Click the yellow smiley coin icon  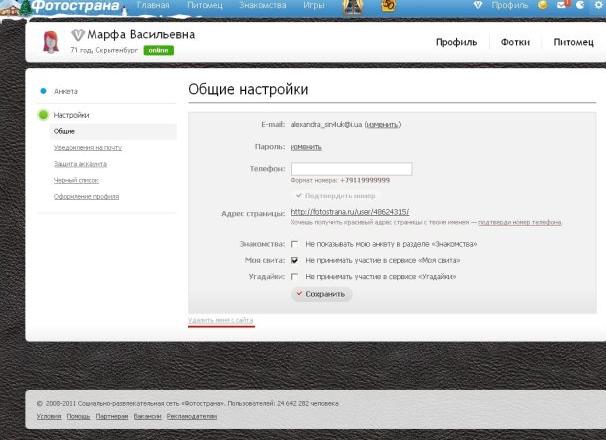[543, 5]
